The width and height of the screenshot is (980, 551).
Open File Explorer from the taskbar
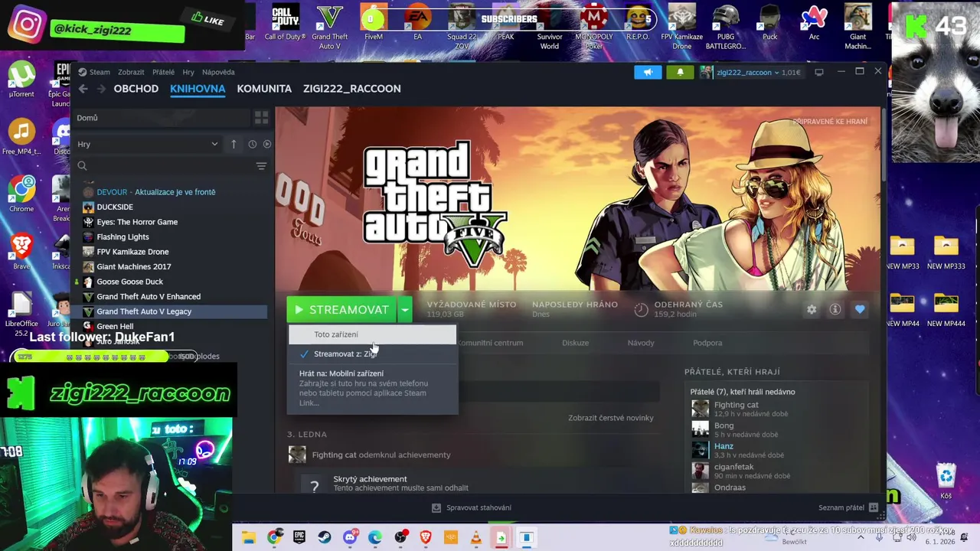tap(249, 538)
